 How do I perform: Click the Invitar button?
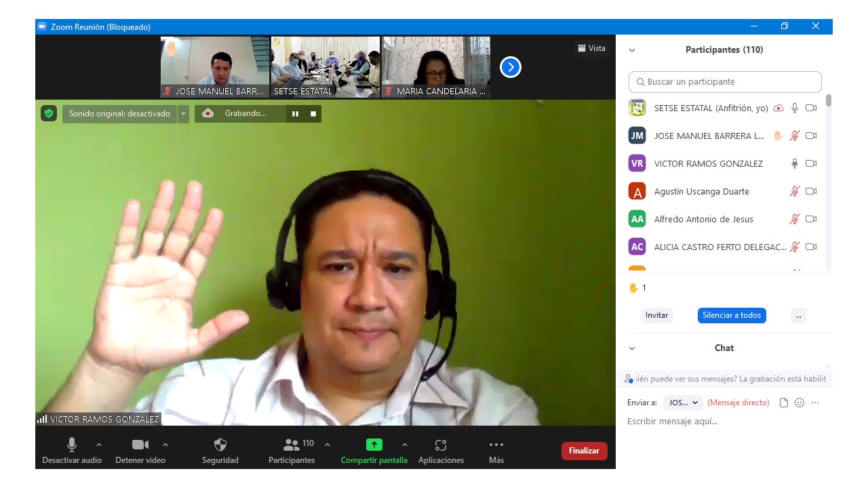click(656, 315)
